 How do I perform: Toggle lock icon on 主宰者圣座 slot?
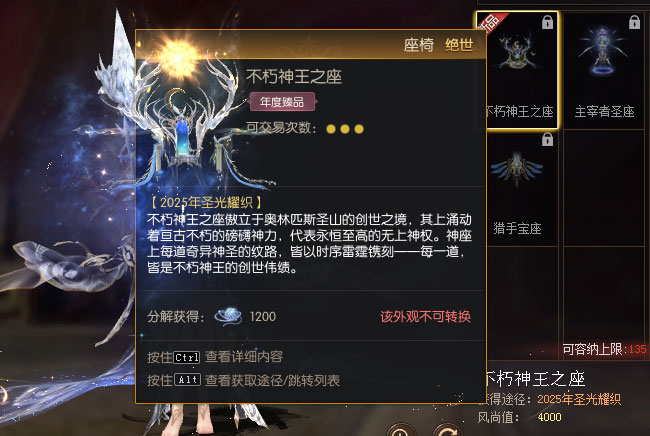pos(634,22)
